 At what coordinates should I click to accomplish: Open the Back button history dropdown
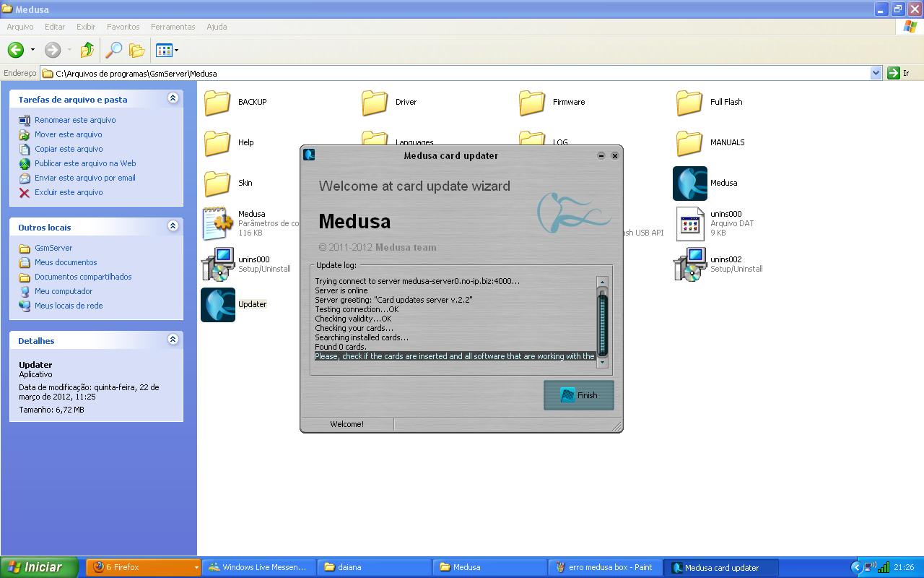tap(32, 50)
